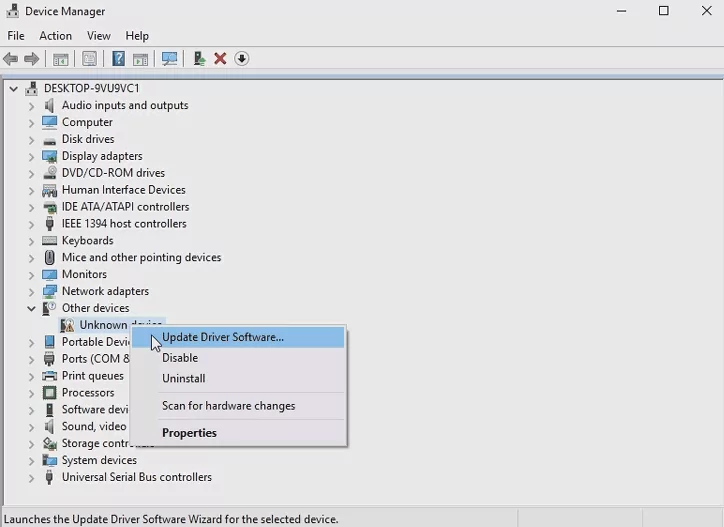Click the Human Interface Devices icon

[49, 190]
